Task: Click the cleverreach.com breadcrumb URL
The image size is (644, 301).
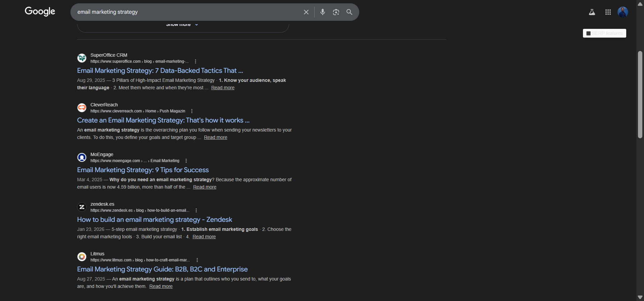Action: (x=138, y=111)
